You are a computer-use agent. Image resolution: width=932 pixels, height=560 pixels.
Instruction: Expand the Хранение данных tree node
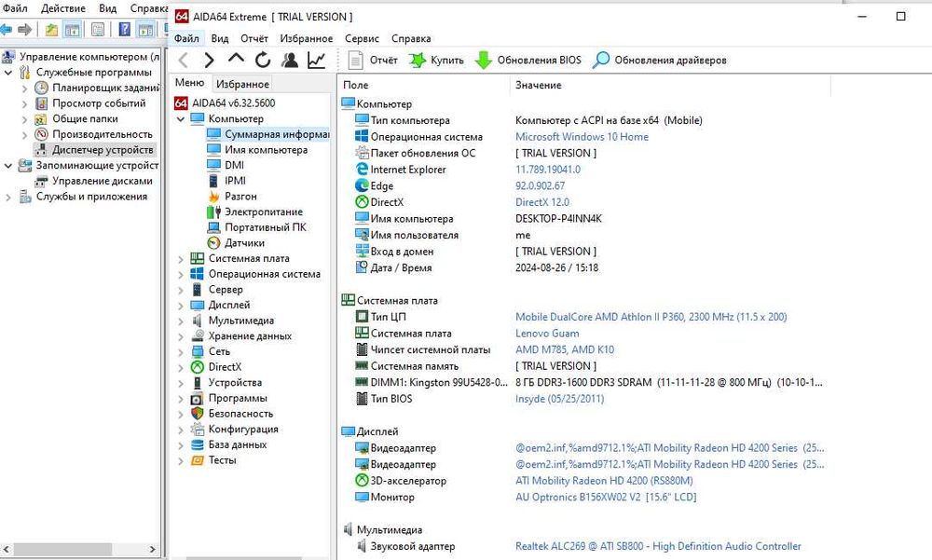click(x=181, y=335)
